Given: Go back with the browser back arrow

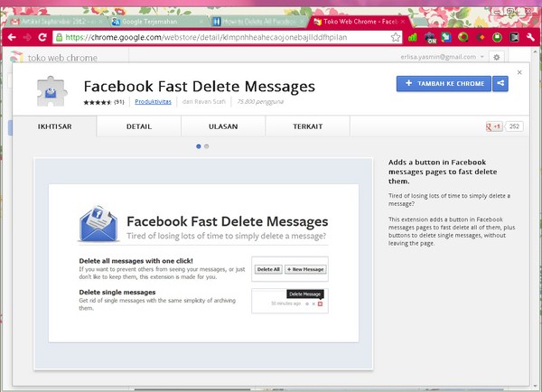Looking at the screenshot, I should [x=12, y=37].
